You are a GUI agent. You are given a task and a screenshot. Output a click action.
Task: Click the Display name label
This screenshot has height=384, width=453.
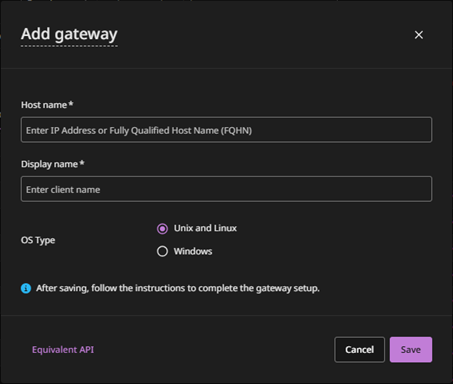[53, 164]
